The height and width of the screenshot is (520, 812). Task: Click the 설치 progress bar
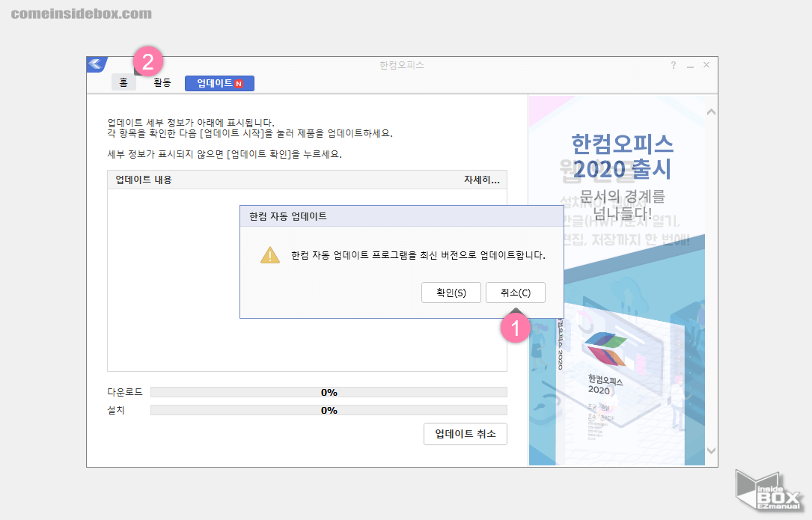pos(329,410)
